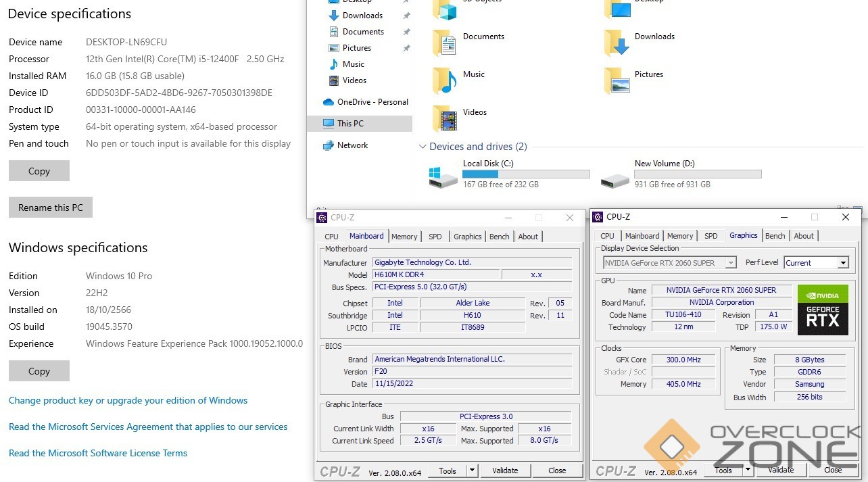Screen dimensions: 868x482
Task: Select the OneDrive cloud icon in sidebar
Action: [329, 102]
